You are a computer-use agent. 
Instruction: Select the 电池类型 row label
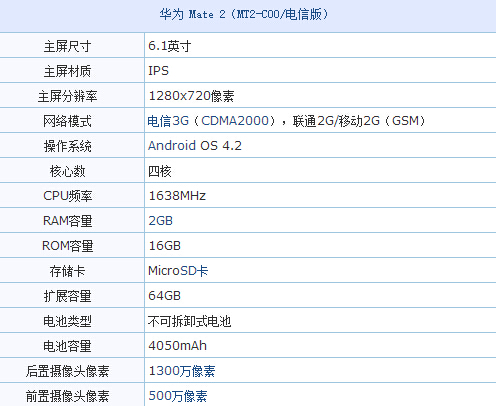(x=67, y=321)
